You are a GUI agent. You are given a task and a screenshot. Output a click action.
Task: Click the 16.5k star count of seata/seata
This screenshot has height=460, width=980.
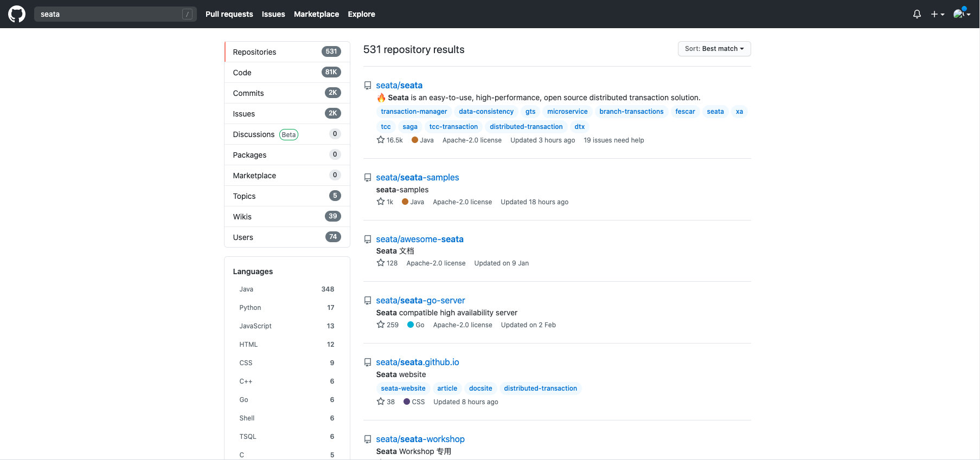tap(390, 140)
